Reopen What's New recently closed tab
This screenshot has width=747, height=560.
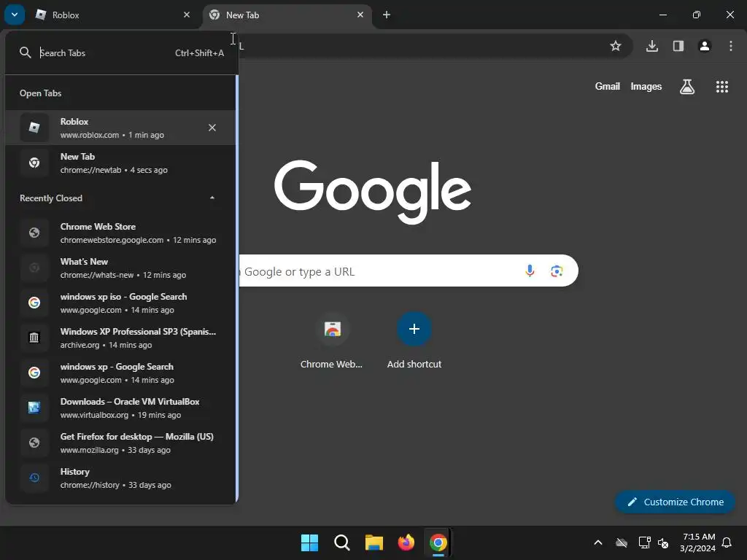[120, 268]
